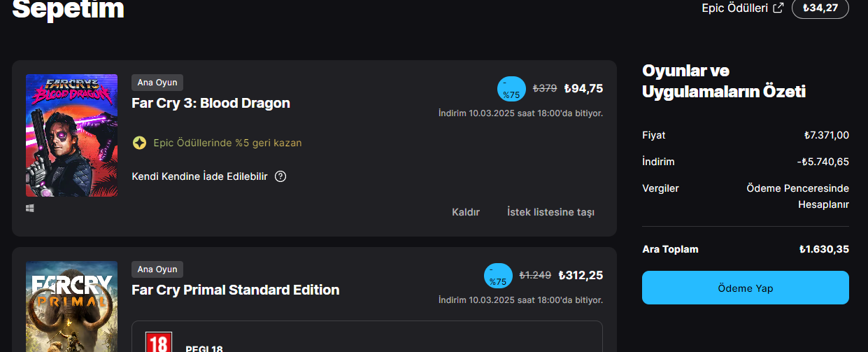Remove Blood Dragon with the Kaldır button
Screen dimensions: 868x352
[x=466, y=212]
